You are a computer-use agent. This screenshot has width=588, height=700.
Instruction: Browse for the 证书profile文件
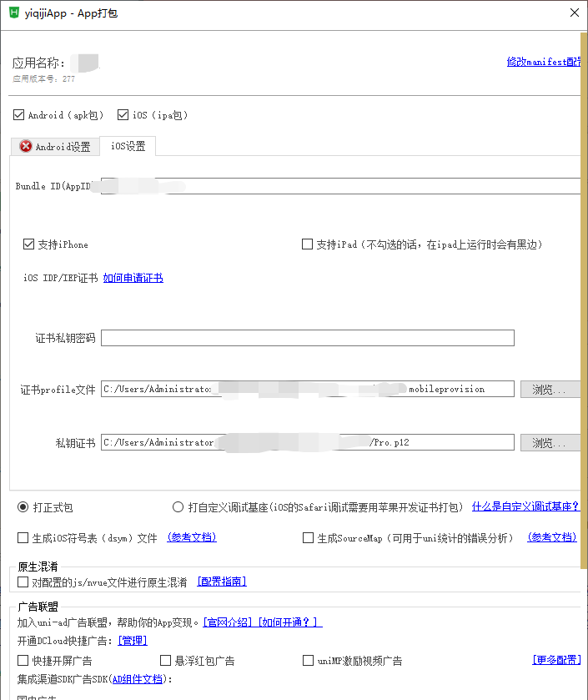coord(550,390)
